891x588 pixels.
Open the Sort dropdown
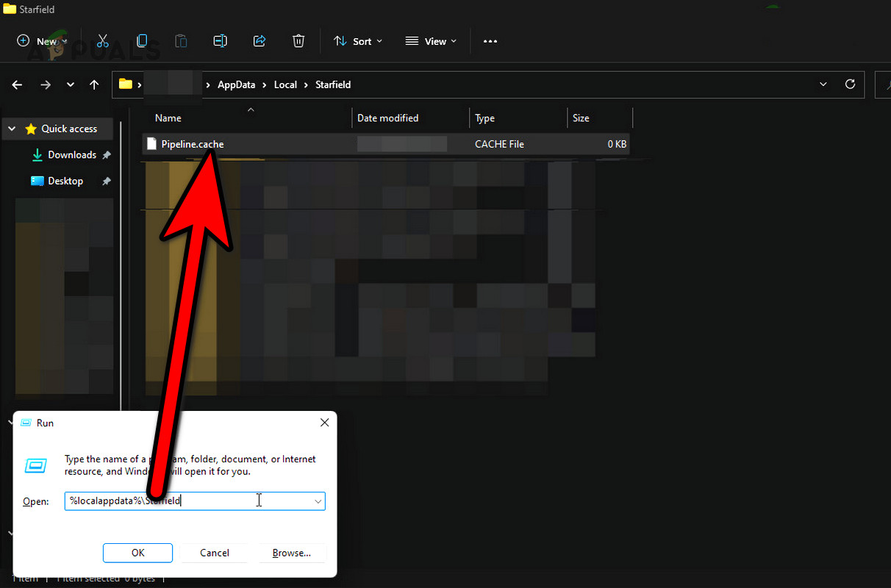pyautogui.click(x=358, y=40)
